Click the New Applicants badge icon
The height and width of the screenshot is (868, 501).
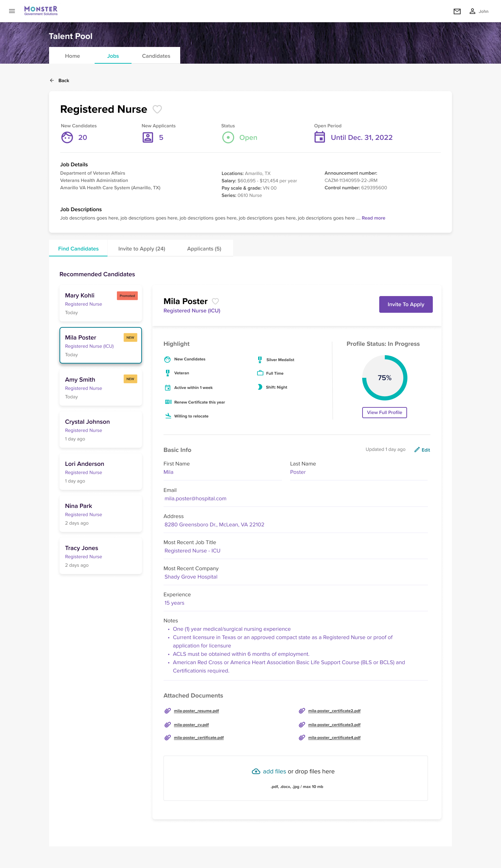coord(148,137)
